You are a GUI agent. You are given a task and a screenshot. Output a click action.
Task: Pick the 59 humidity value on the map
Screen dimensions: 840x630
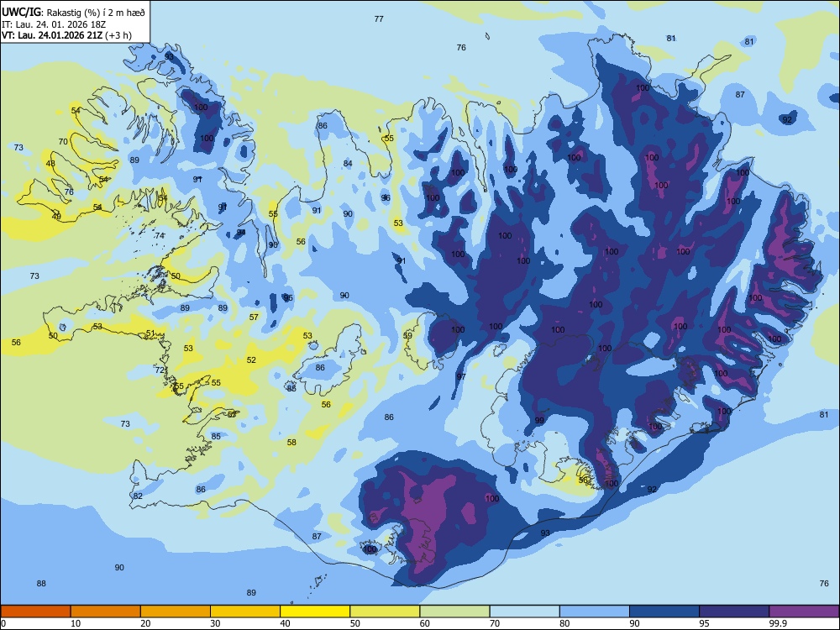[407, 336]
